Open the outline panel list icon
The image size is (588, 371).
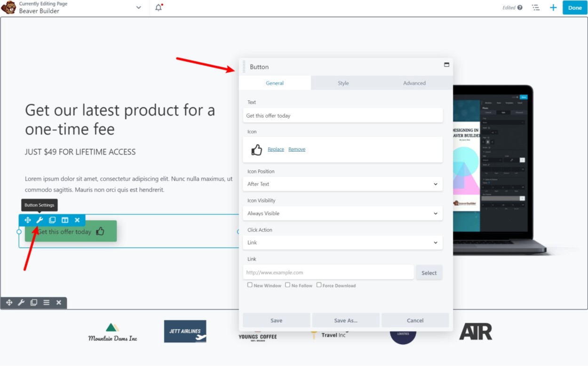(536, 8)
